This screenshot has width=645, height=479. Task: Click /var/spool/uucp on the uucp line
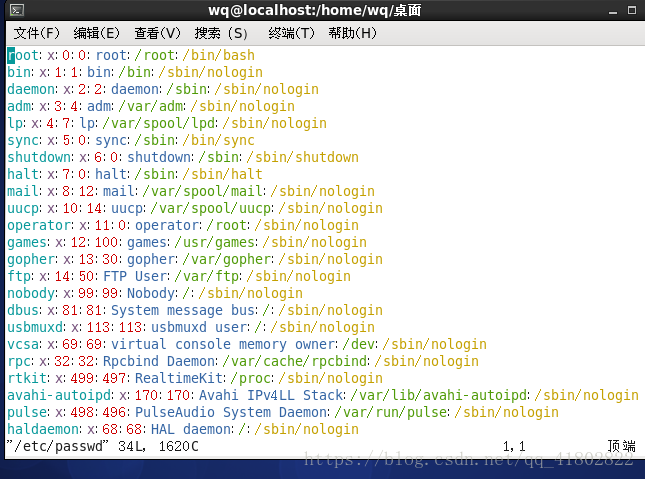tap(211, 208)
